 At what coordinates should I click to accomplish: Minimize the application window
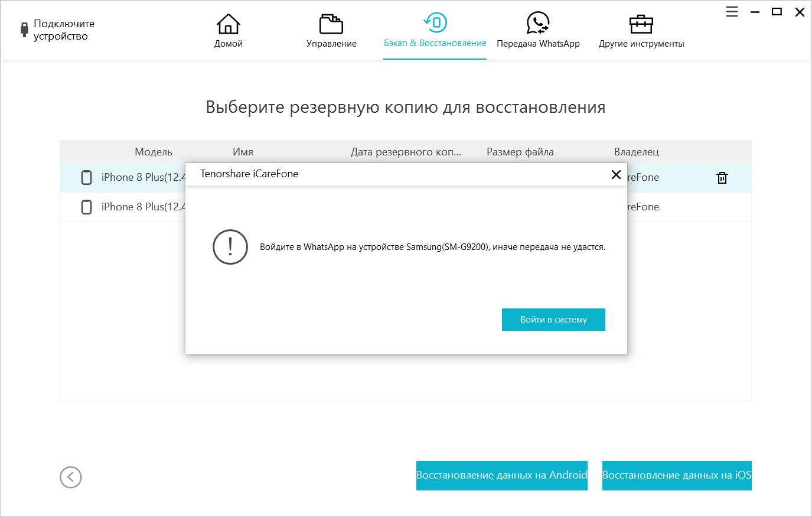pos(755,12)
